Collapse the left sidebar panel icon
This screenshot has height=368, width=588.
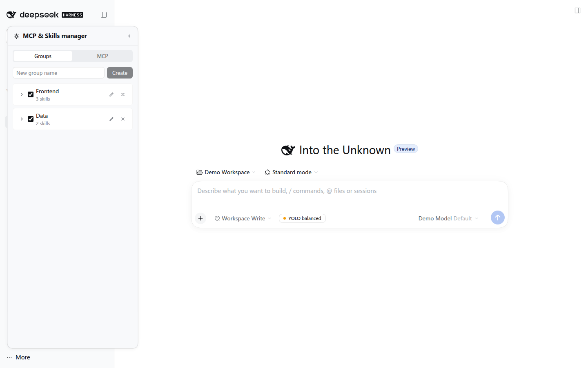pos(104,15)
